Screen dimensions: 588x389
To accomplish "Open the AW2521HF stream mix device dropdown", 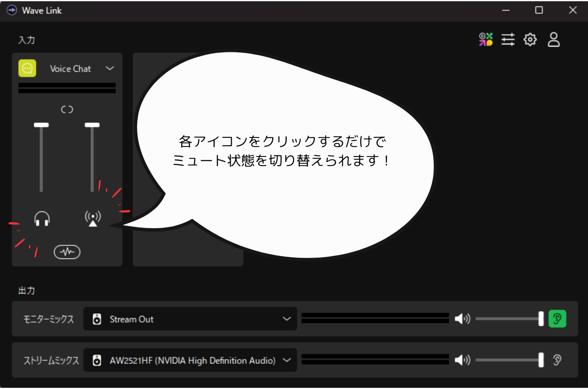I will [190, 360].
